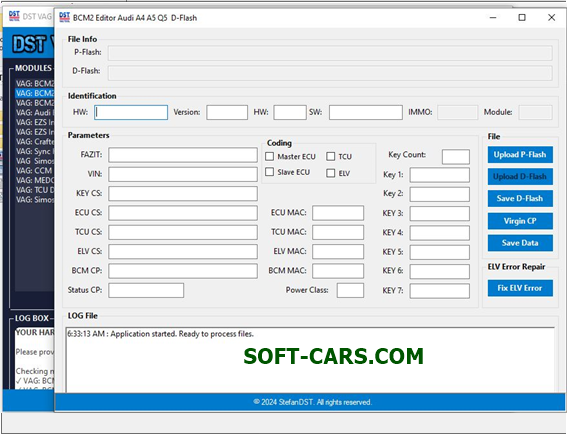
Task: Click the SW identification field
Action: (x=366, y=112)
